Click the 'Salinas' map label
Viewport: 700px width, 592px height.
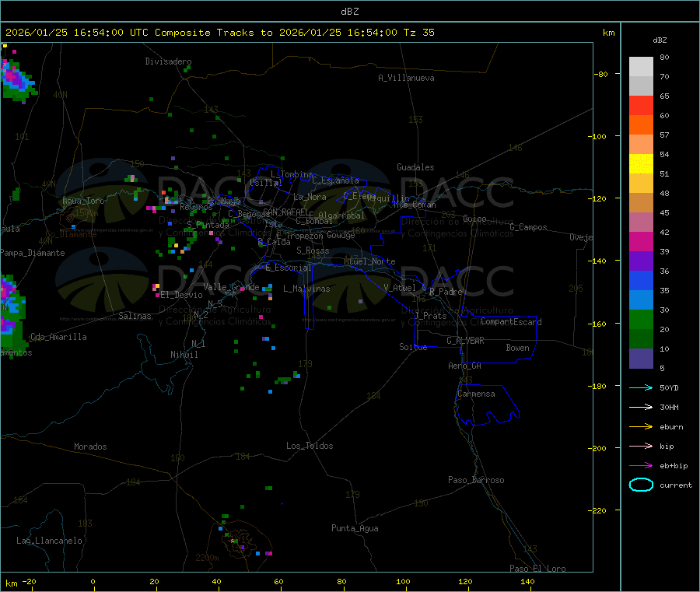click(x=135, y=316)
